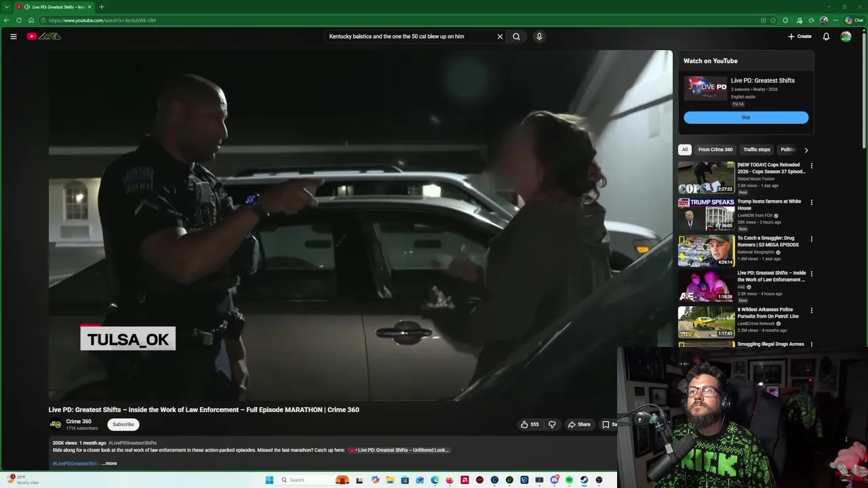Buy Live PD: Greatest Shifts
868x488 pixels.
pos(746,117)
